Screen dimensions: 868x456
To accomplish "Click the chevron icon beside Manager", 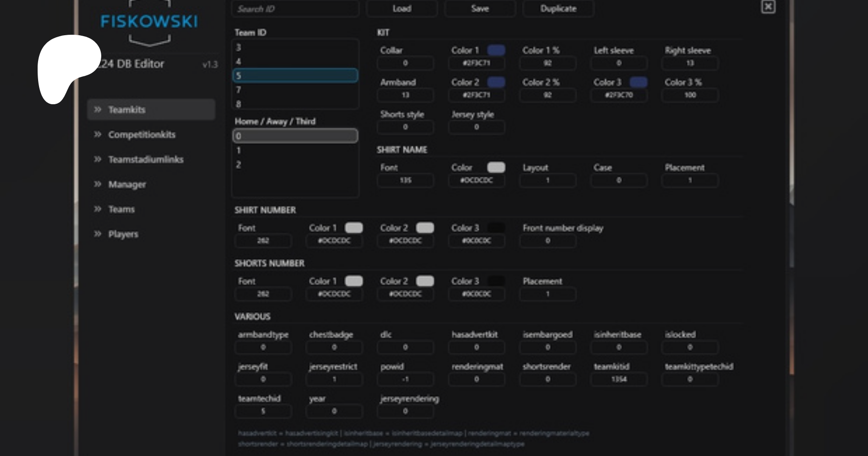I will tap(98, 184).
